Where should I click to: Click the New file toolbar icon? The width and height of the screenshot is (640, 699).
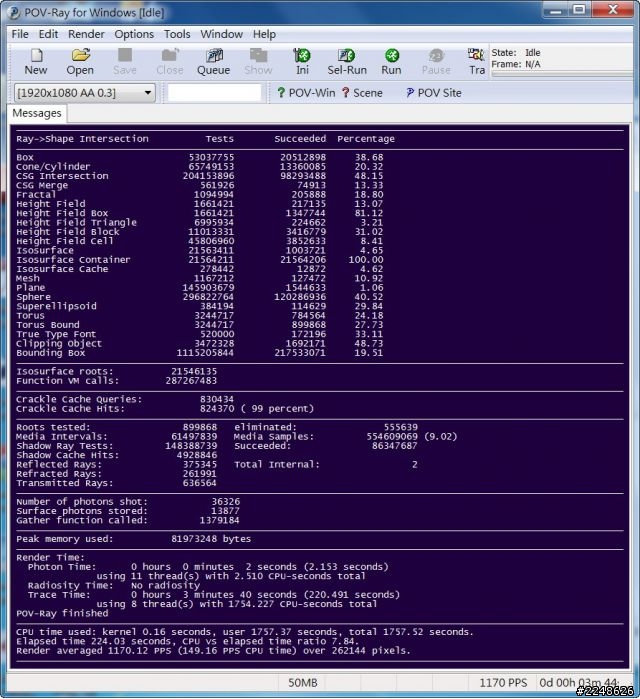coord(36,62)
